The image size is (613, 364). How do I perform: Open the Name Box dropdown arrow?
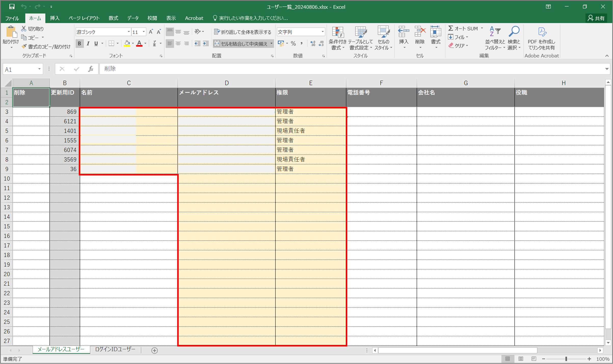tap(39, 69)
